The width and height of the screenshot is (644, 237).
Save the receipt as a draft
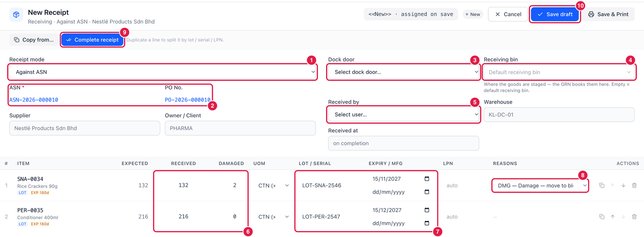click(555, 14)
